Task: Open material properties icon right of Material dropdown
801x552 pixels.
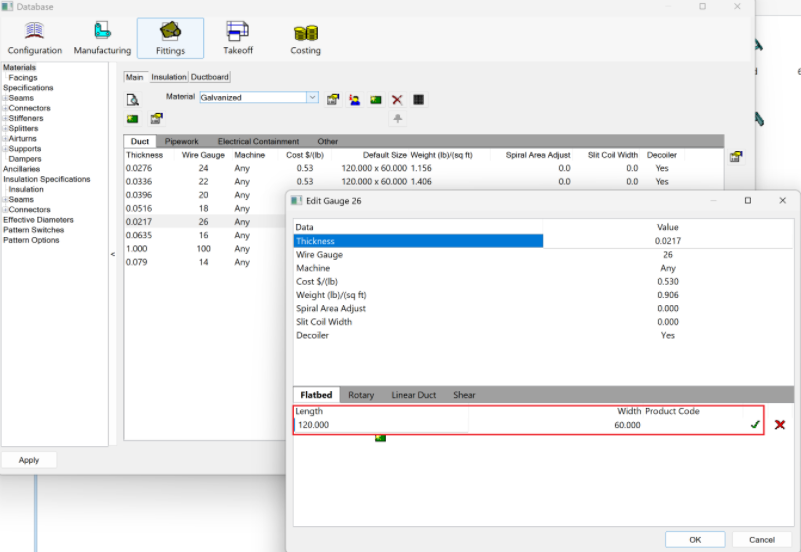Action: [x=333, y=100]
